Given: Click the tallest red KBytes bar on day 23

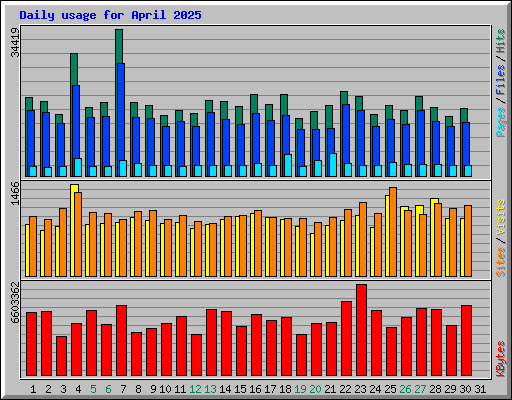Looking at the screenshot, I should coord(361,330).
